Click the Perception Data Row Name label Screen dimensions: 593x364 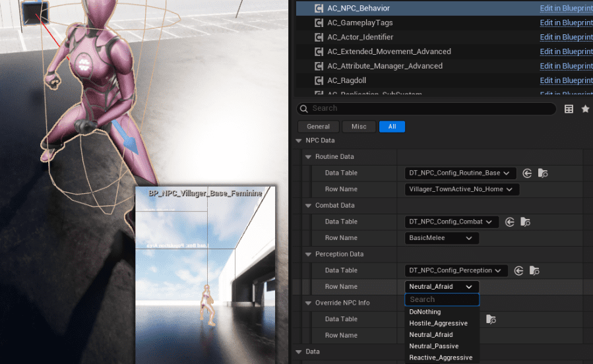[x=341, y=287]
